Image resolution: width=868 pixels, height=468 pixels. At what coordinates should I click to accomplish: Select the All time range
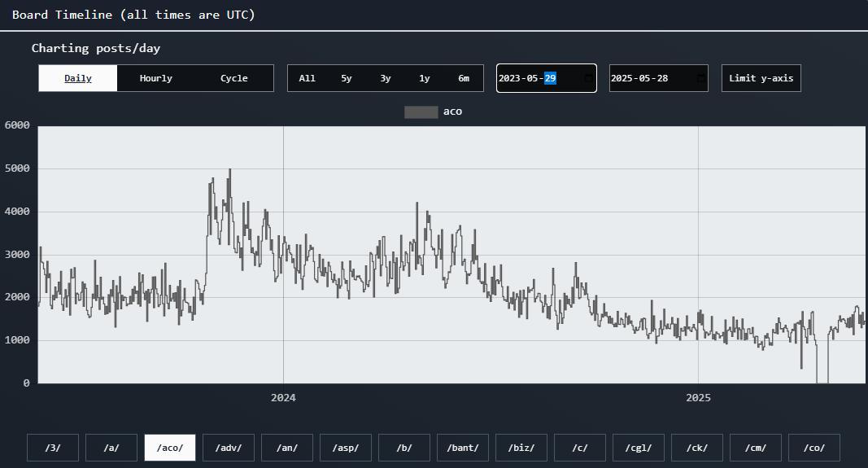click(308, 78)
